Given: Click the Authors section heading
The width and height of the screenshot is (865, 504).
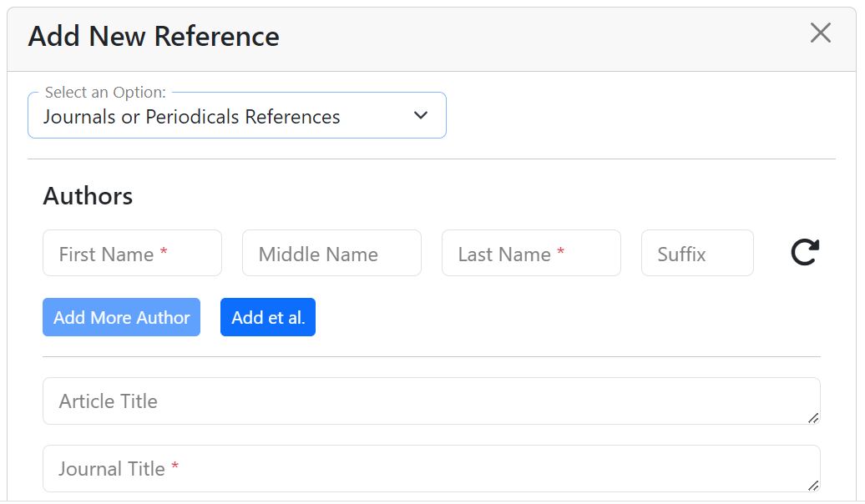Looking at the screenshot, I should [88, 196].
